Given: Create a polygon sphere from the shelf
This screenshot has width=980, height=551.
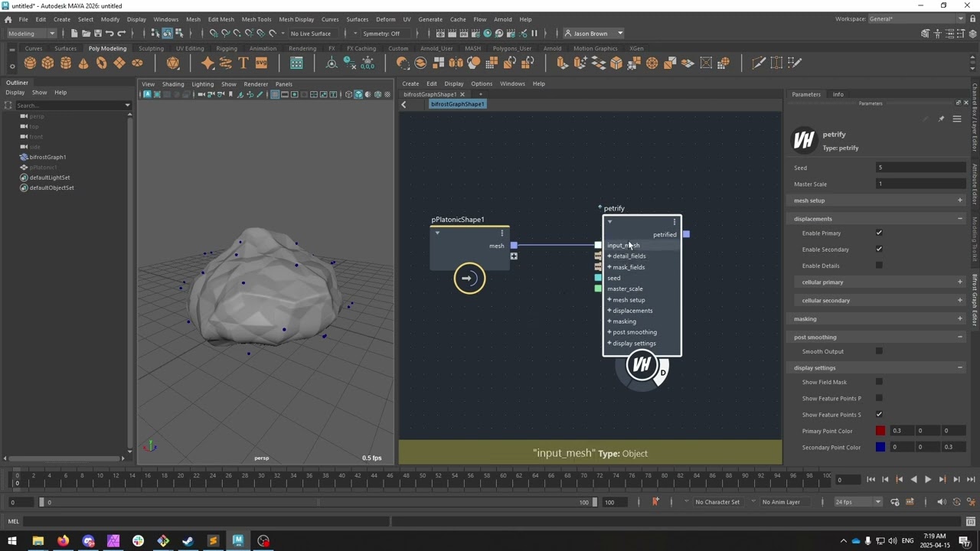Looking at the screenshot, I should [31, 63].
